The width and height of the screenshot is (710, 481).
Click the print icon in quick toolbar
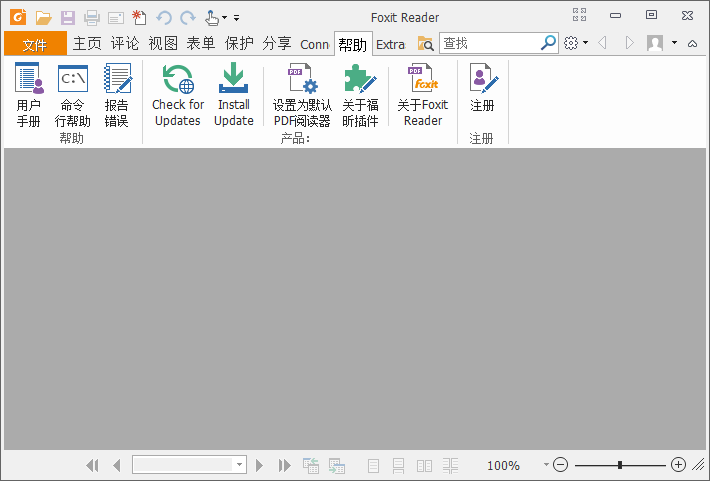92,18
